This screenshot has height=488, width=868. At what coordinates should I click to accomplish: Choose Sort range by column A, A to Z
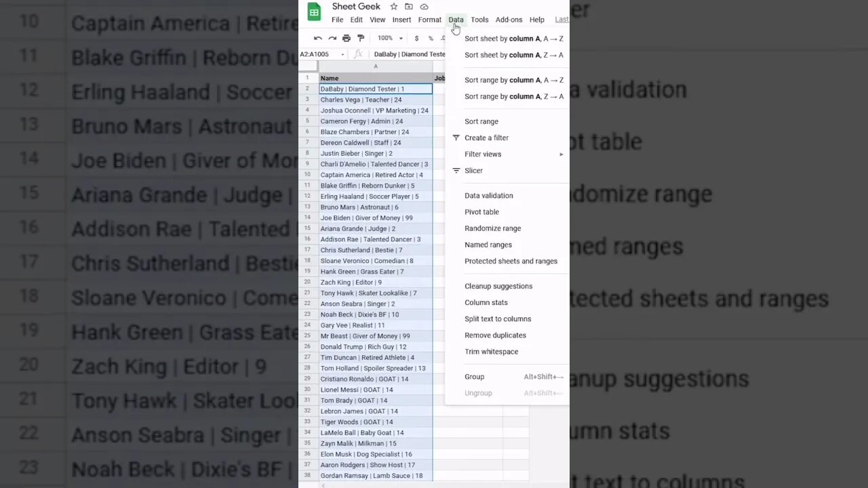click(513, 80)
